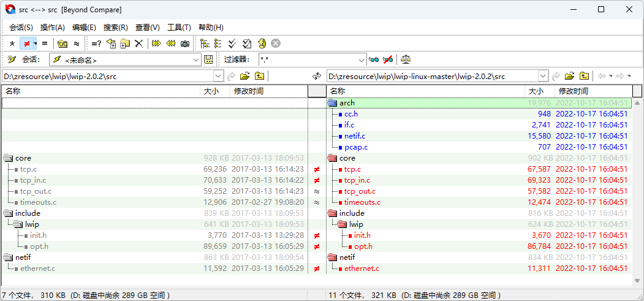Click the select-all double checkmark icon
Screen dimensions: 644x301
(232, 44)
